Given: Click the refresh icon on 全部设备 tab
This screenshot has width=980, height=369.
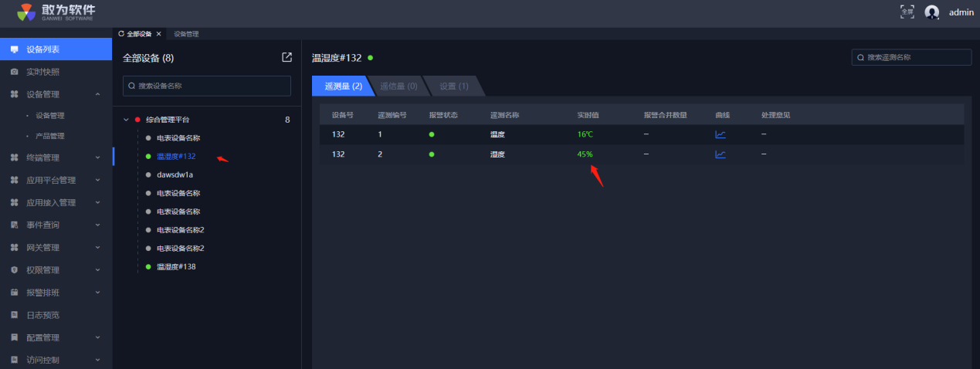Looking at the screenshot, I should click(121, 34).
